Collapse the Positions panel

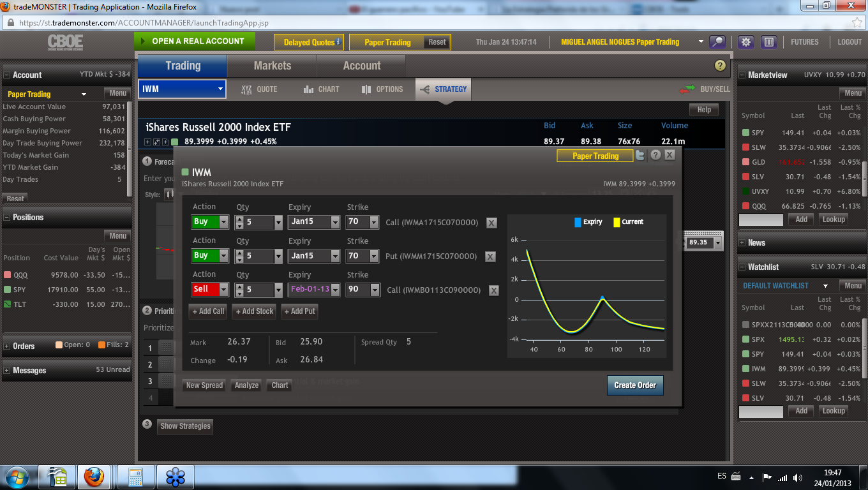pos(7,218)
